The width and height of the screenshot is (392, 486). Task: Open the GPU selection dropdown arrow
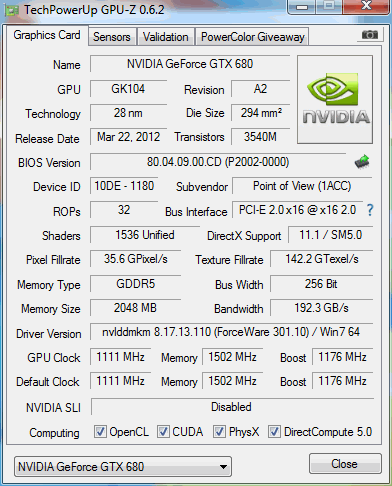pyautogui.click(x=224, y=467)
